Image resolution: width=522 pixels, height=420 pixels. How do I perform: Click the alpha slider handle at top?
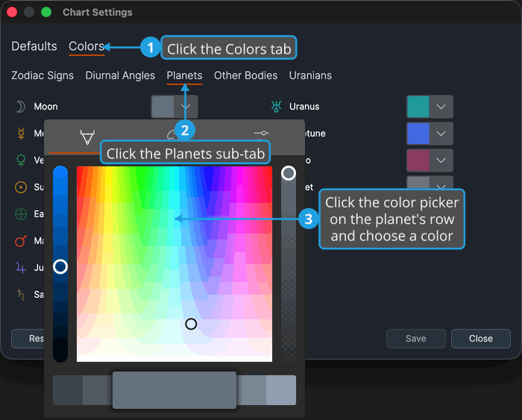click(289, 173)
